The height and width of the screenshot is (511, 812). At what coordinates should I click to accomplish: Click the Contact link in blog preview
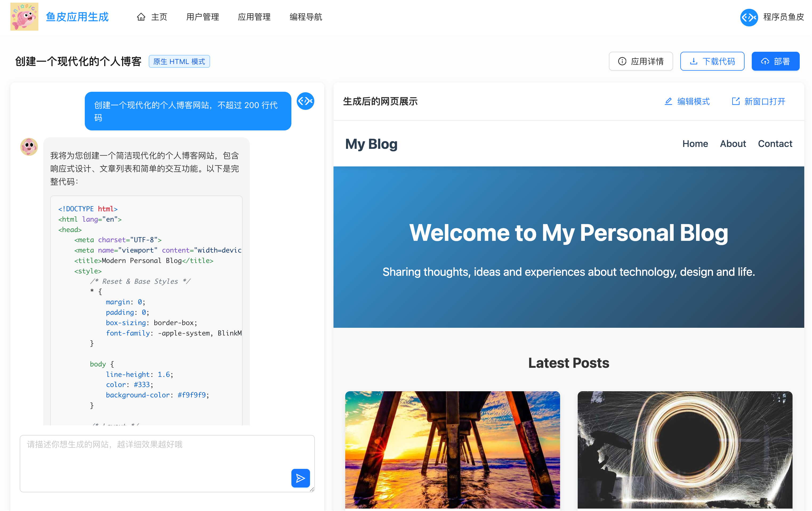[x=775, y=144]
